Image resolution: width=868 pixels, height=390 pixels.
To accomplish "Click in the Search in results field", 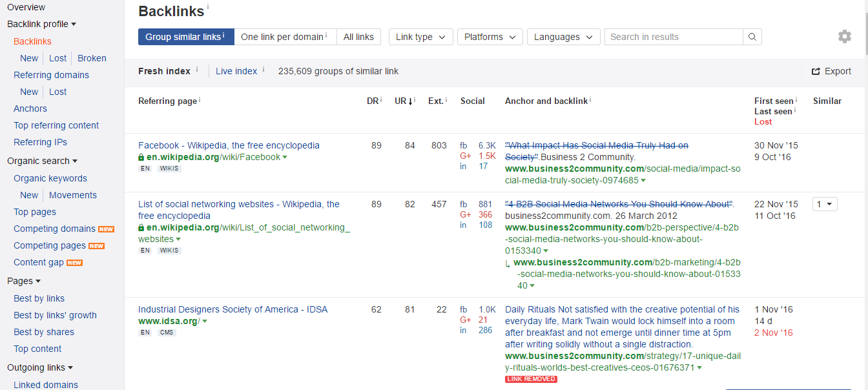I will pos(674,37).
